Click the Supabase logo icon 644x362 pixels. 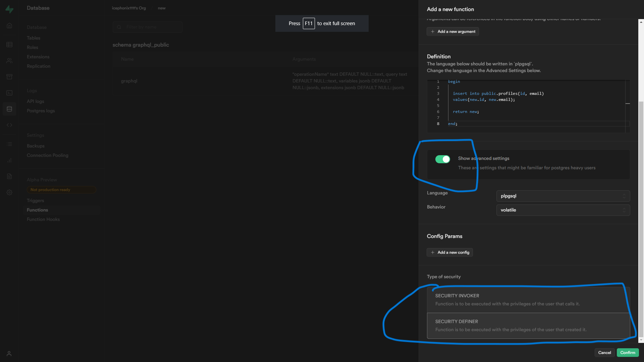pyautogui.click(x=9, y=9)
